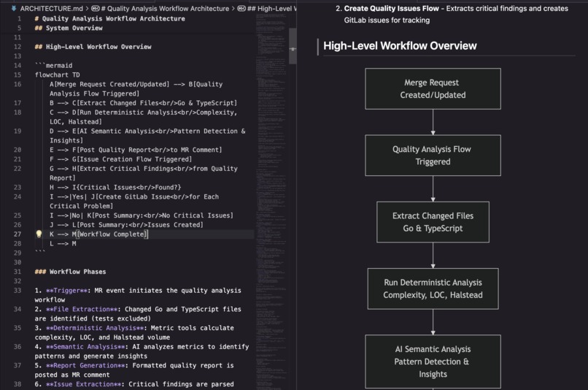
Task: Click 'F --> G[Issue Creation Flow Triggered]' line
Action: [x=121, y=159]
